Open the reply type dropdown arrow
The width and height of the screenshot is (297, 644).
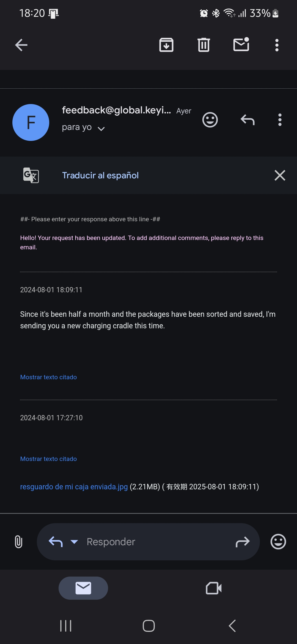[x=74, y=541]
